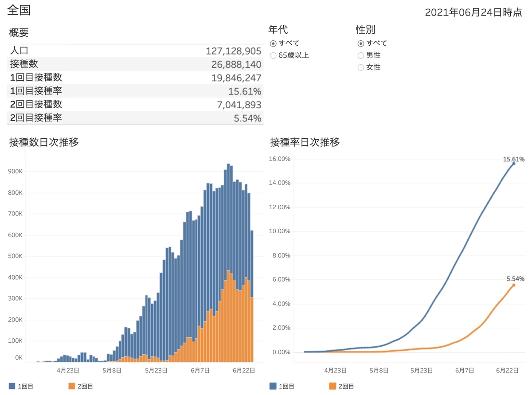Click orange 2回目 swatch in bar chart legend
Image resolution: width=532 pixels, height=395 pixels.
[x=72, y=387]
